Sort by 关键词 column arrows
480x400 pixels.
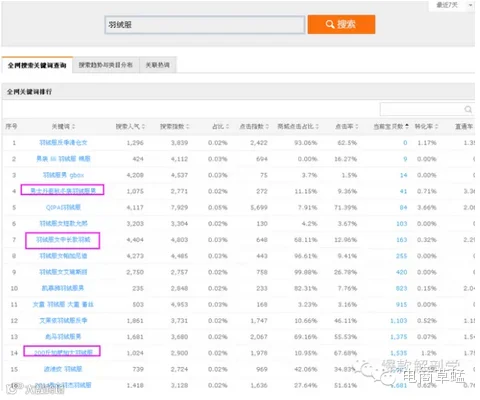point(73,127)
